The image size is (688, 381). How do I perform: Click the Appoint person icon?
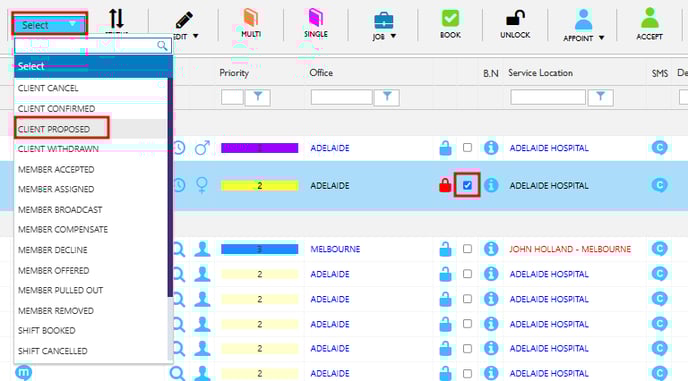click(x=583, y=20)
